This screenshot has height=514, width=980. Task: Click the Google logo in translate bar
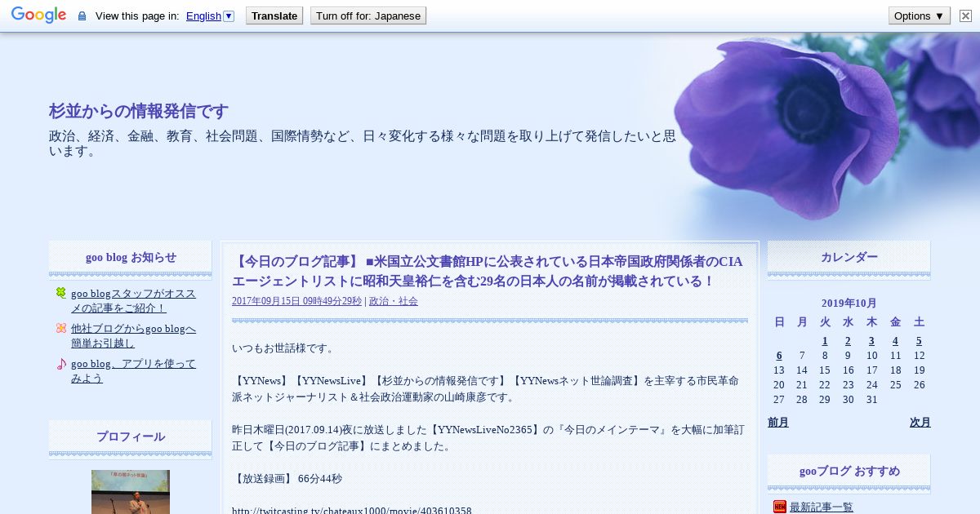[38, 16]
